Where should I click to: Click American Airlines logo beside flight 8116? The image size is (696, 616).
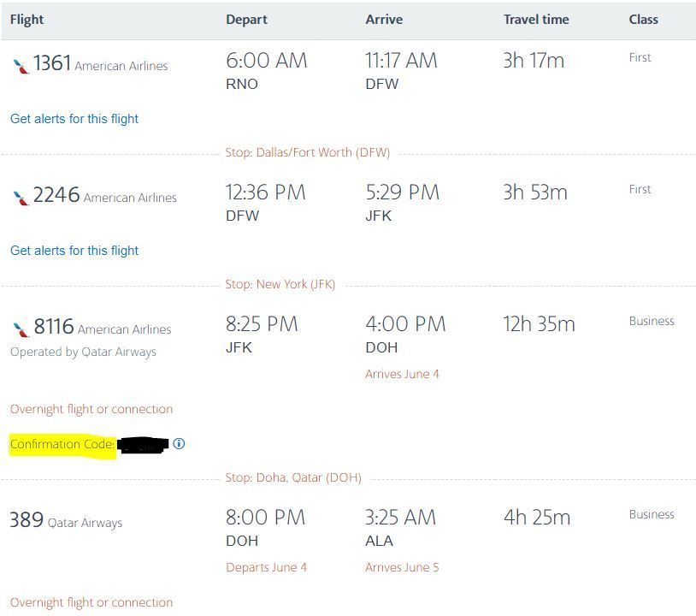(21, 329)
